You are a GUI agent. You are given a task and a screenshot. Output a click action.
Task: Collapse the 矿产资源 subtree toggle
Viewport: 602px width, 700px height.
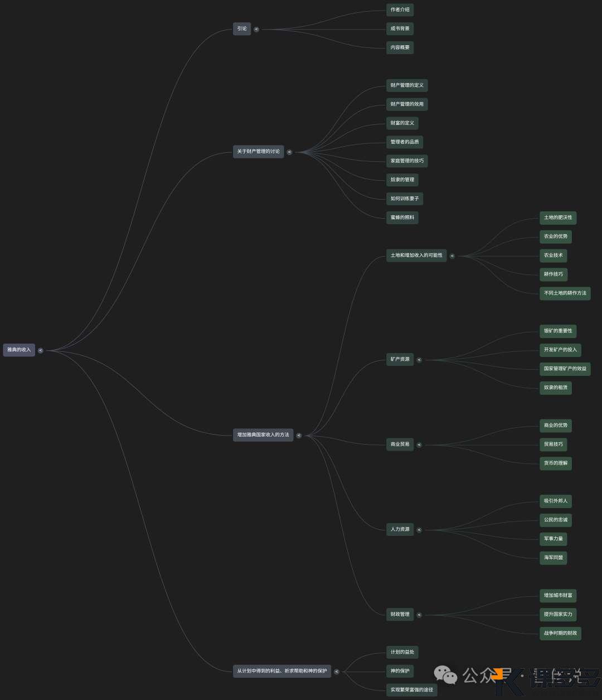(419, 360)
